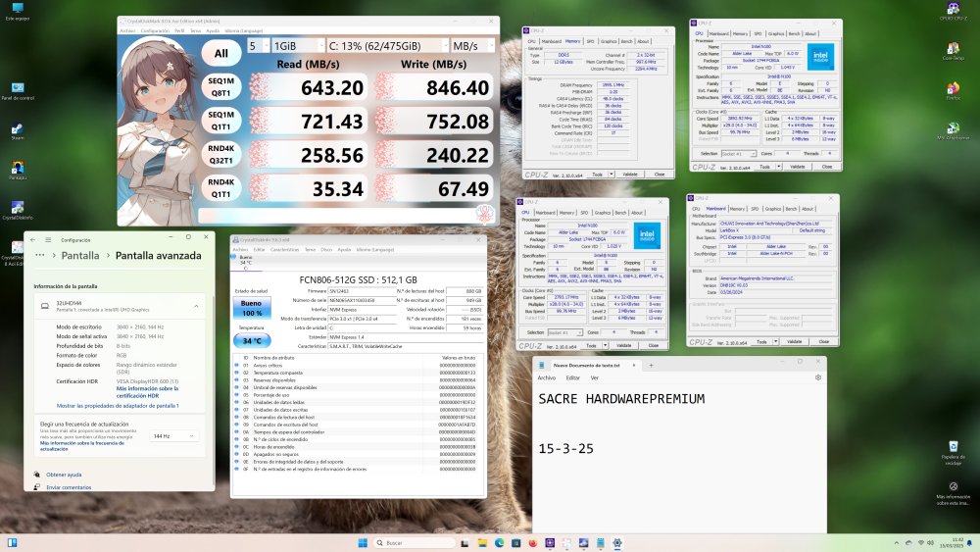Image resolution: width=980 pixels, height=552 pixels.
Task: Open Firefox from the taskbar
Action: click(533, 542)
